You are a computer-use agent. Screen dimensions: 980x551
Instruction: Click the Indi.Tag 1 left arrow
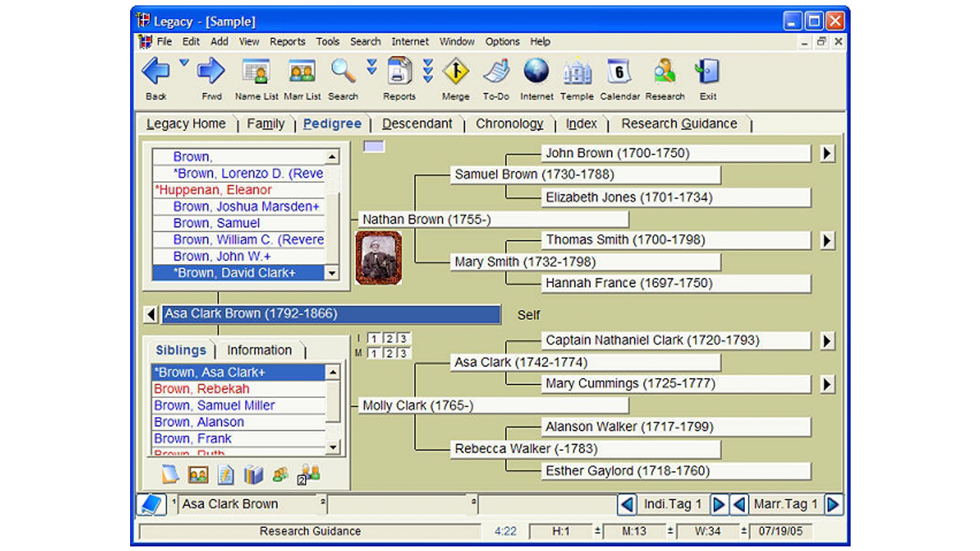(627, 504)
